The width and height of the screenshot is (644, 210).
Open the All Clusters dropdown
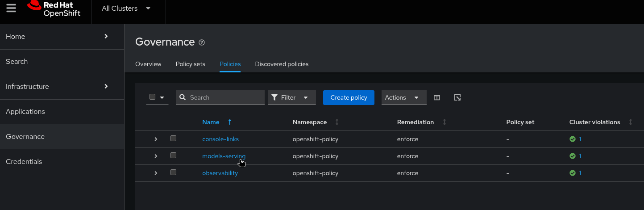(x=126, y=8)
